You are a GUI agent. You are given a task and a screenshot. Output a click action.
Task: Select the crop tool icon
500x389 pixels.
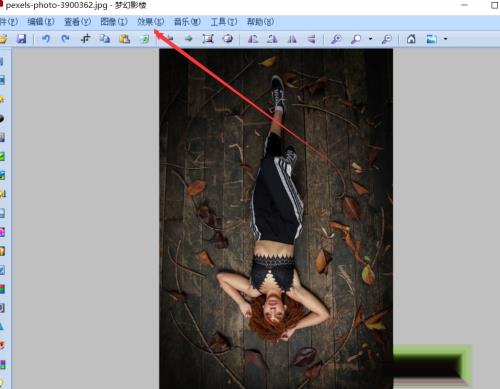(x=85, y=39)
